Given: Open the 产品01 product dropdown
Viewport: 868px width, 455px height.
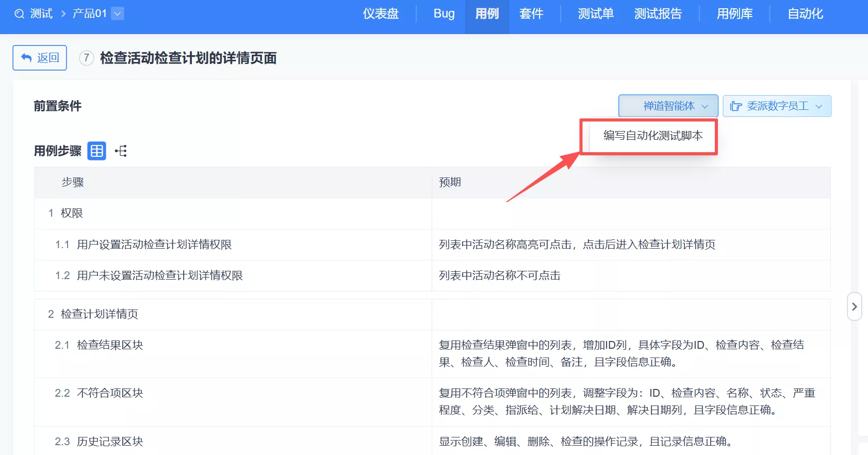Looking at the screenshot, I should click(x=118, y=14).
